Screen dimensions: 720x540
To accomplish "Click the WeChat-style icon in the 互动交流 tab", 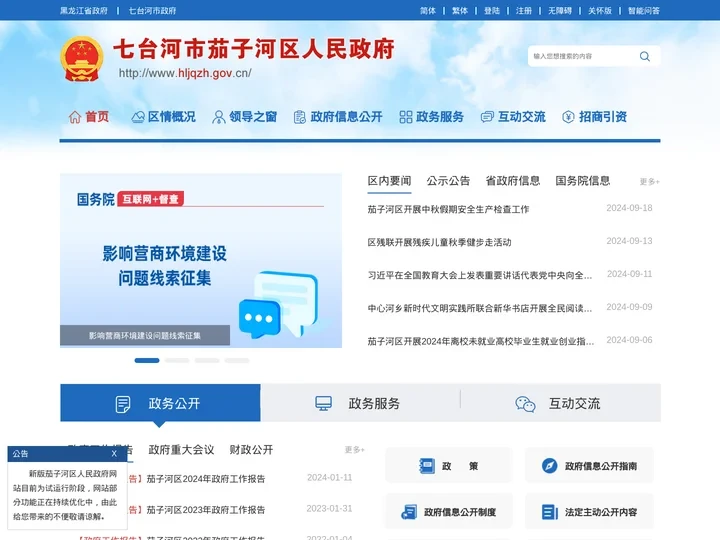I will tap(525, 404).
